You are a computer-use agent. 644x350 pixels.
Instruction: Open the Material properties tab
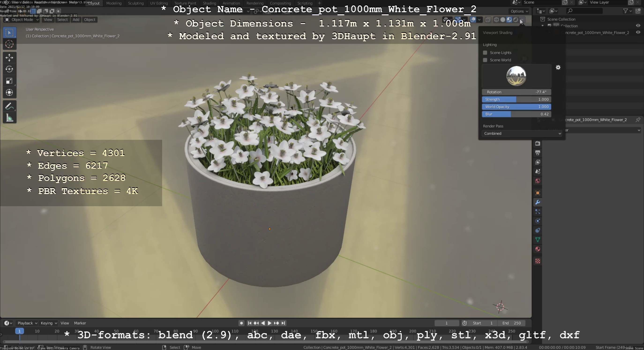(538, 249)
